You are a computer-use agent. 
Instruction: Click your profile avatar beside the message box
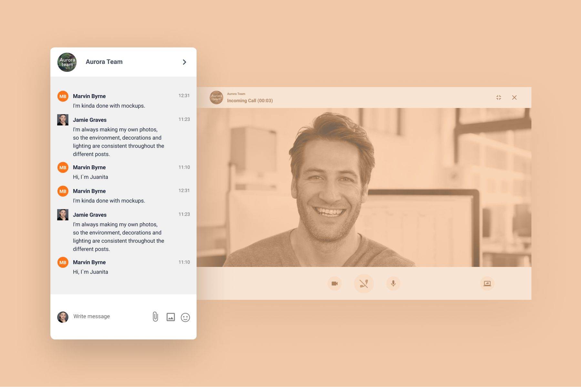[63, 317]
